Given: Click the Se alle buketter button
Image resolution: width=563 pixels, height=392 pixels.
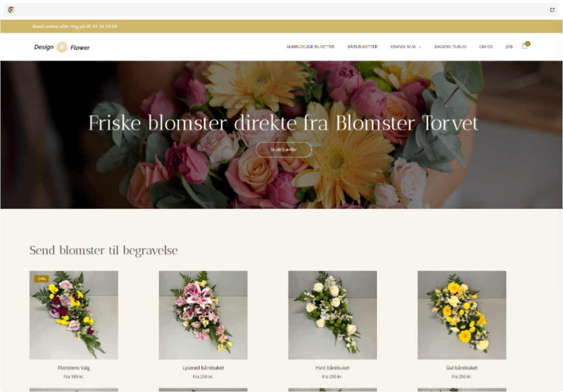Looking at the screenshot, I should tap(283, 150).
